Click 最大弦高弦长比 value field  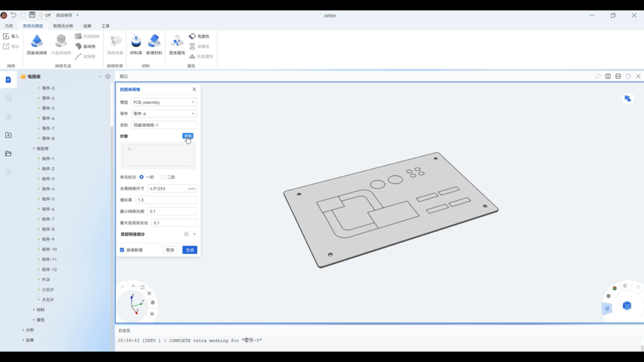[174, 223]
